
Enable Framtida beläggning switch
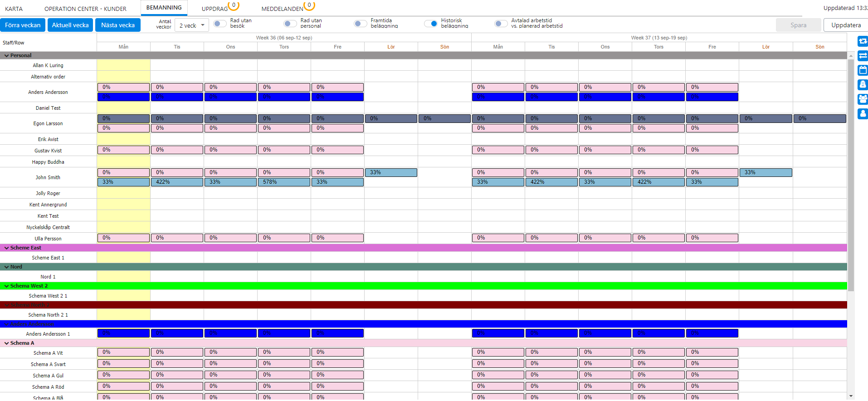click(361, 24)
